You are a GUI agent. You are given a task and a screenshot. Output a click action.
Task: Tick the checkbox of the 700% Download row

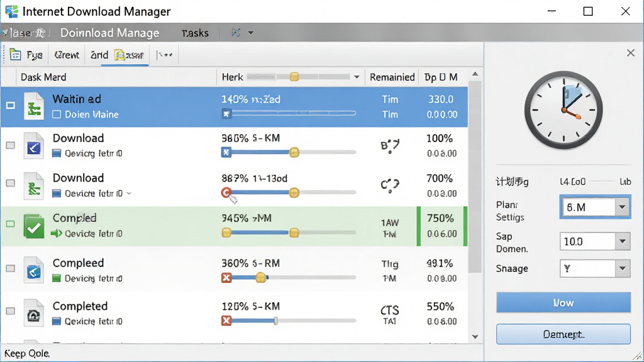pos(10,183)
